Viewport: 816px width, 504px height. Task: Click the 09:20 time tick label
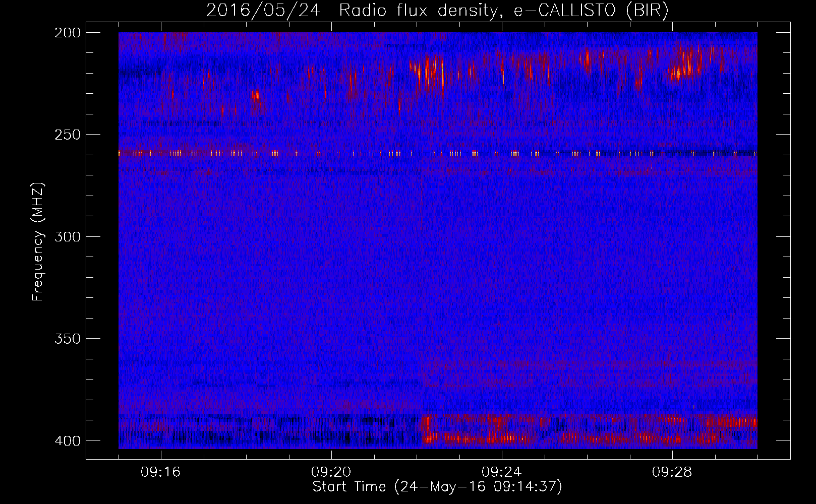(331, 472)
